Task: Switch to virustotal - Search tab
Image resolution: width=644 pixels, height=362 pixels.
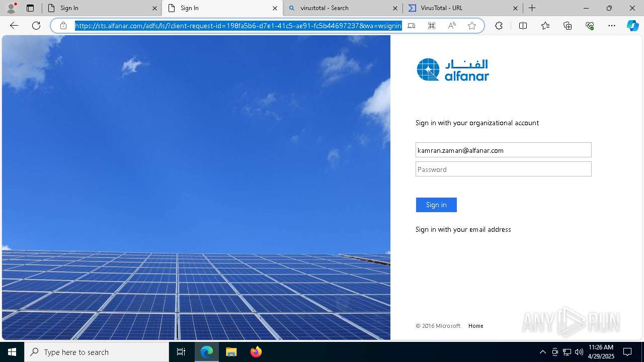Action: click(343, 8)
